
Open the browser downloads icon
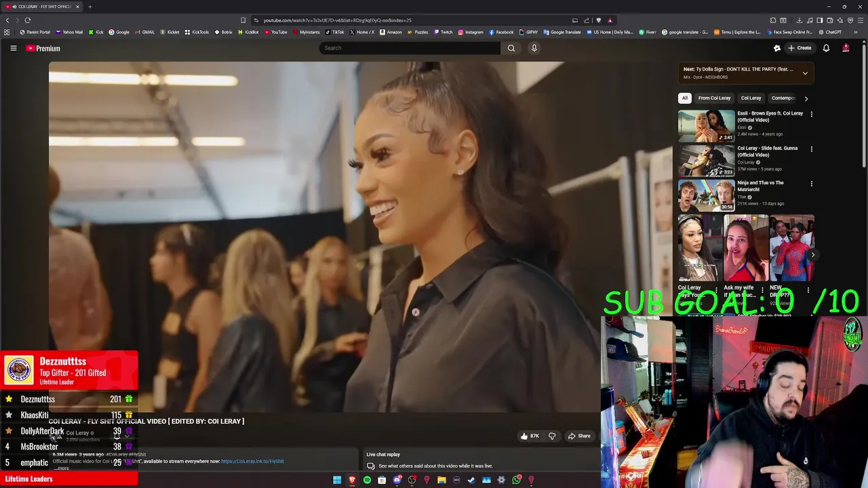[800, 20]
